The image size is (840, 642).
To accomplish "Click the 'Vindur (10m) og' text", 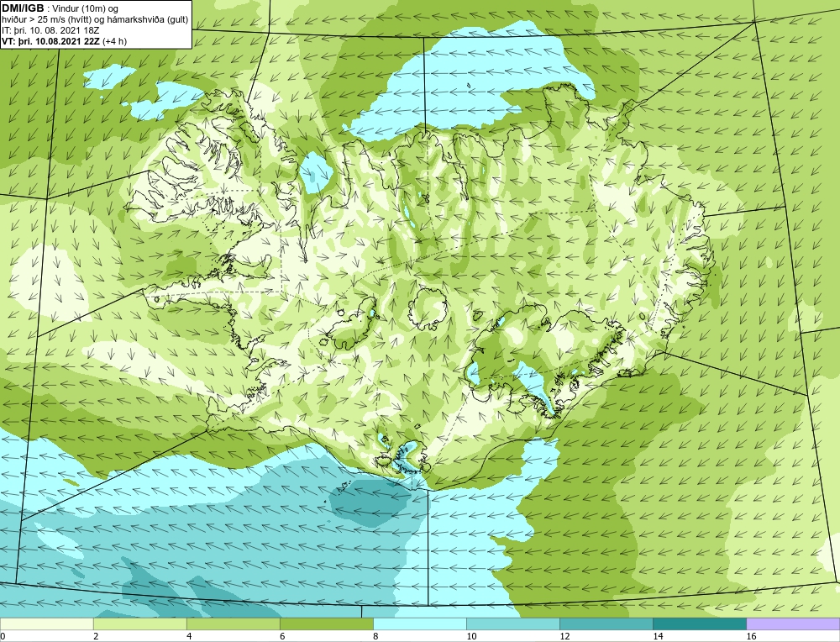I will coord(87,9).
